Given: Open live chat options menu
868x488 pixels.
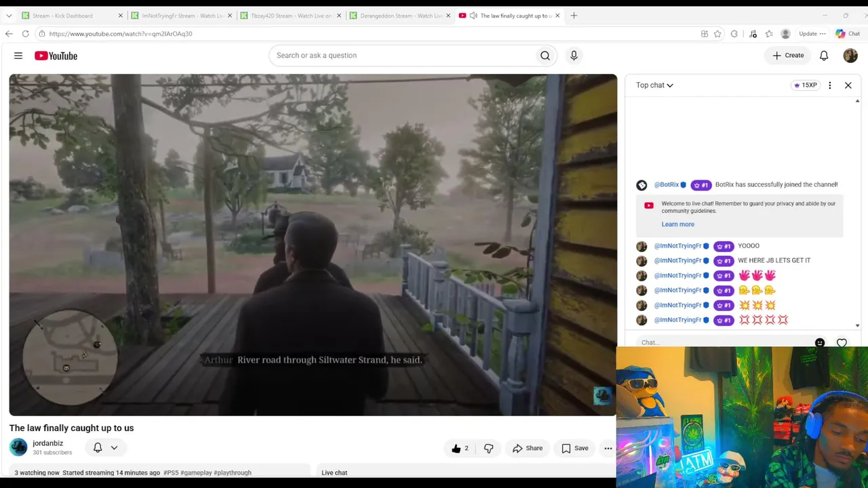Looking at the screenshot, I should point(829,85).
